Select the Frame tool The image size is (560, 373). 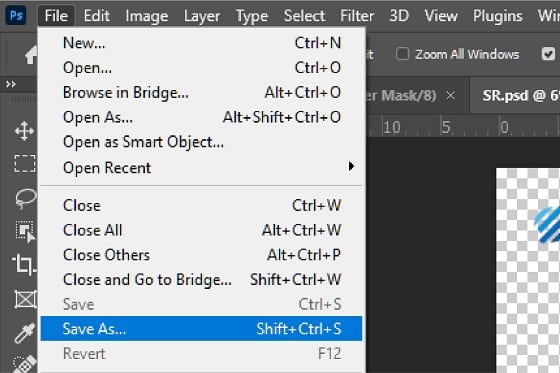[x=25, y=299]
